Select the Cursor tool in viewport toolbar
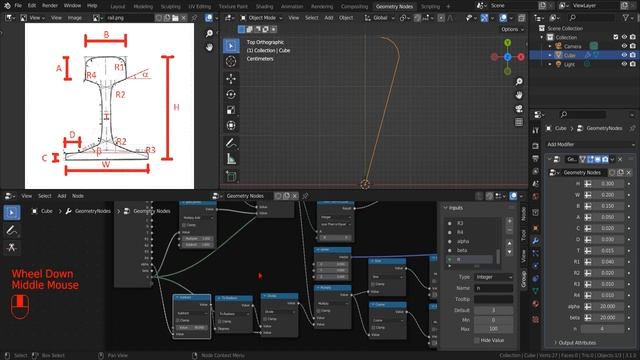640x360 pixels. click(231, 62)
